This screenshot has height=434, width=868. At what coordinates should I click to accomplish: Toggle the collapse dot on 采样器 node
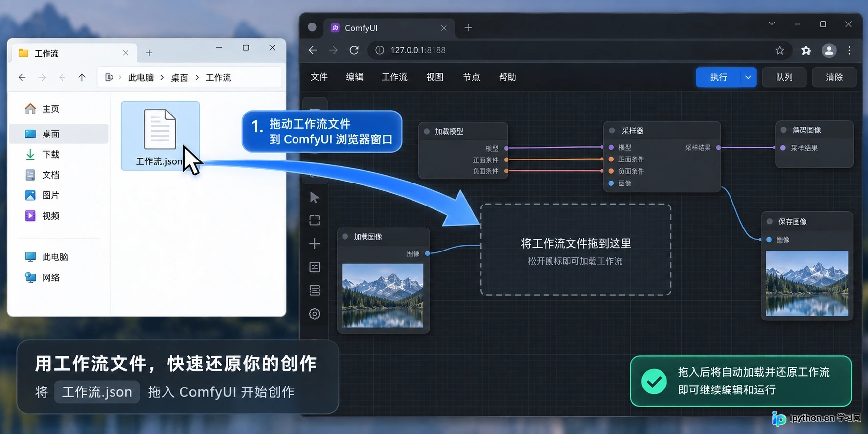pos(612,131)
